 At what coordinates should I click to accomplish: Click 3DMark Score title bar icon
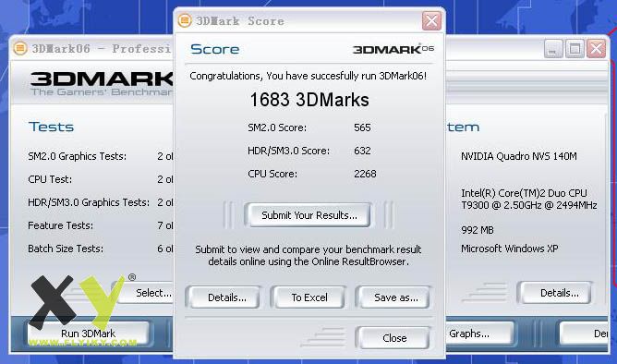click(x=185, y=20)
